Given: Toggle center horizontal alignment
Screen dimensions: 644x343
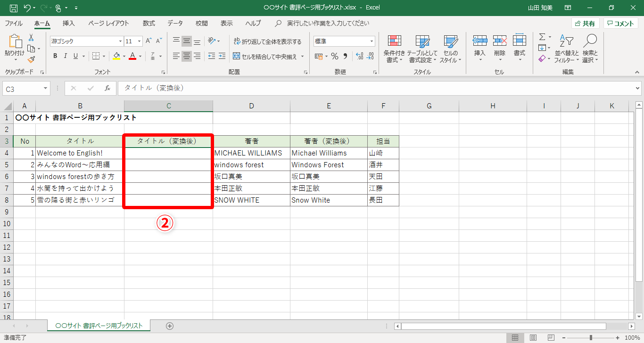Looking at the screenshot, I should pyautogui.click(x=187, y=56).
